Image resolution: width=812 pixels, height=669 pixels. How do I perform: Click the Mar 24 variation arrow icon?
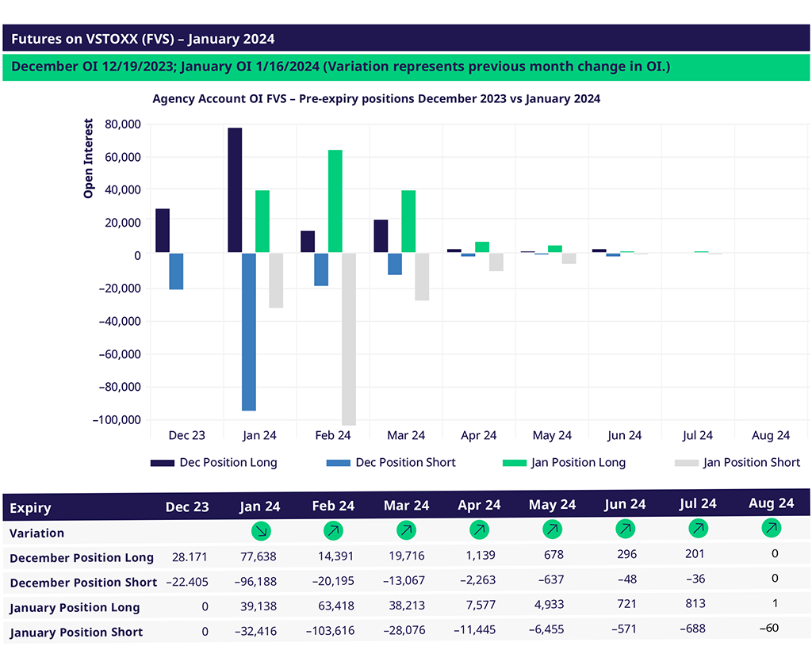(406, 530)
